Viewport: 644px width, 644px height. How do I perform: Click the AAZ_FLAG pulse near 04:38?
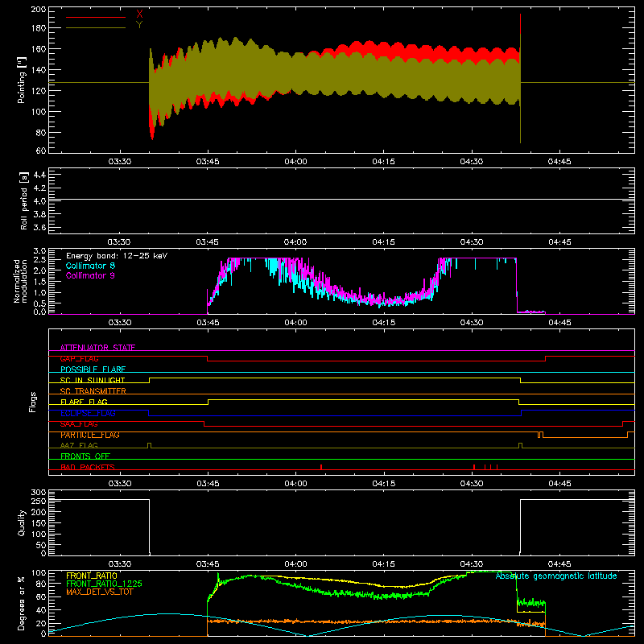coord(520,445)
